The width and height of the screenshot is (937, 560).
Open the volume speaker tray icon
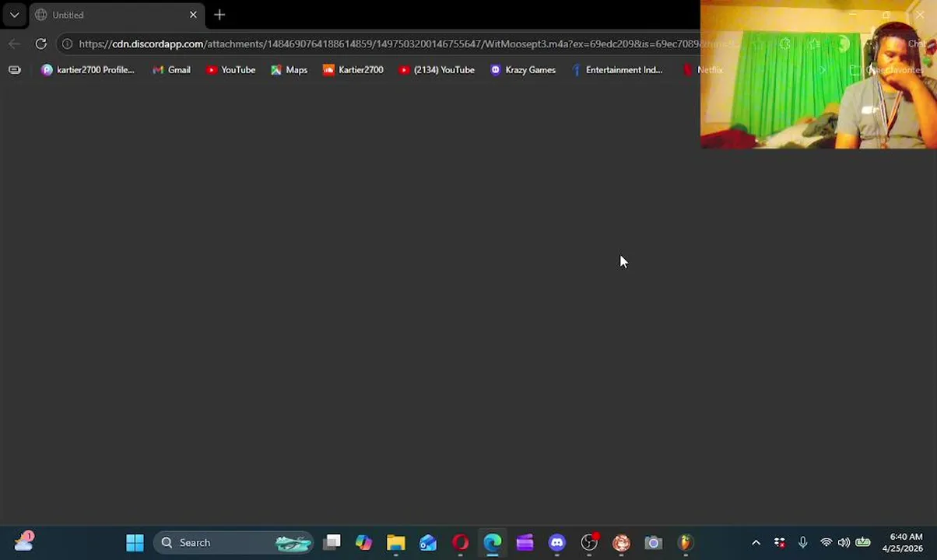point(844,542)
